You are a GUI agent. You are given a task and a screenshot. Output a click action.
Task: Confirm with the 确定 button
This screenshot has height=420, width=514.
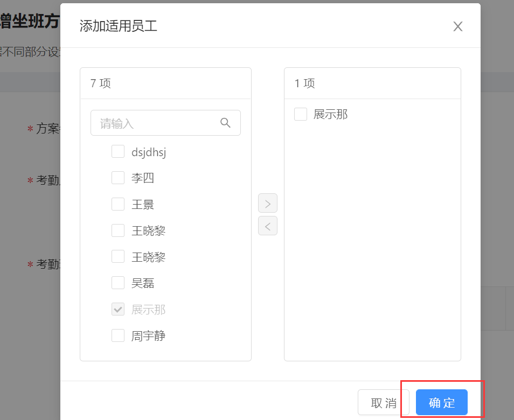coord(442,402)
